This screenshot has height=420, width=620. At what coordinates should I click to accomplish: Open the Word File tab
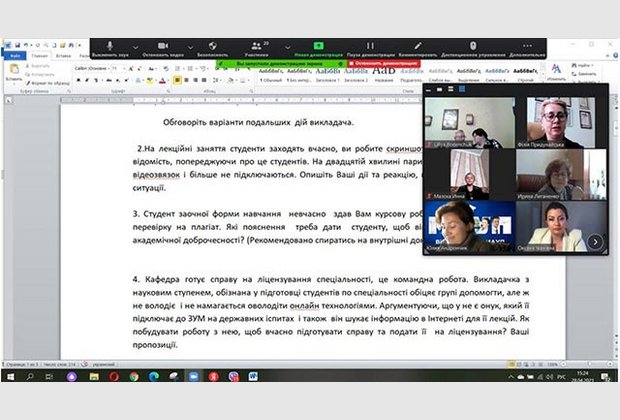[x=14, y=56]
